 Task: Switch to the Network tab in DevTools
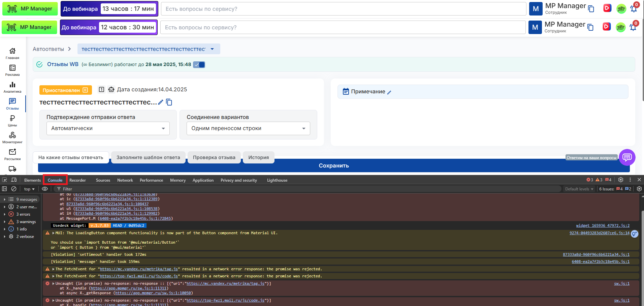point(125,180)
